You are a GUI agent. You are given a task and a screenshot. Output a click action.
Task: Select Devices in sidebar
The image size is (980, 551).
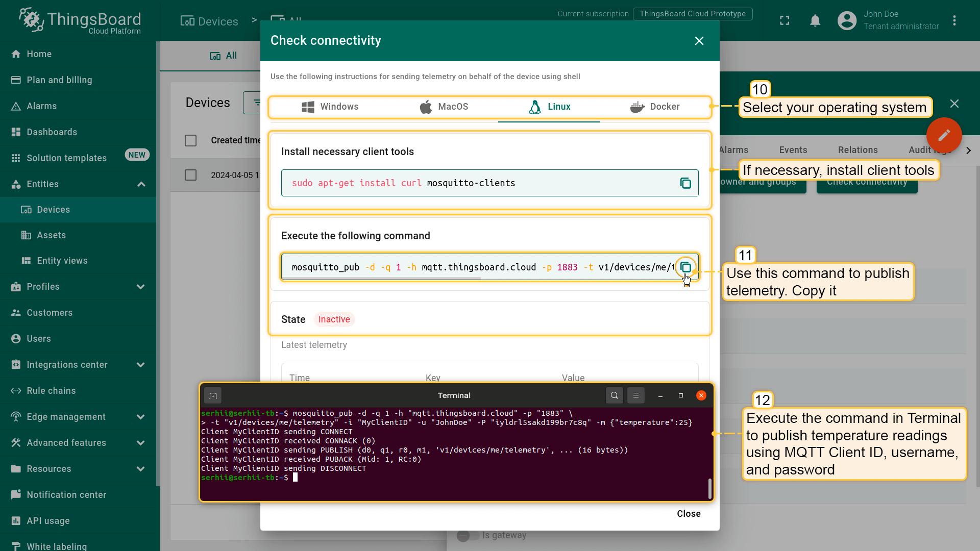(78, 210)
